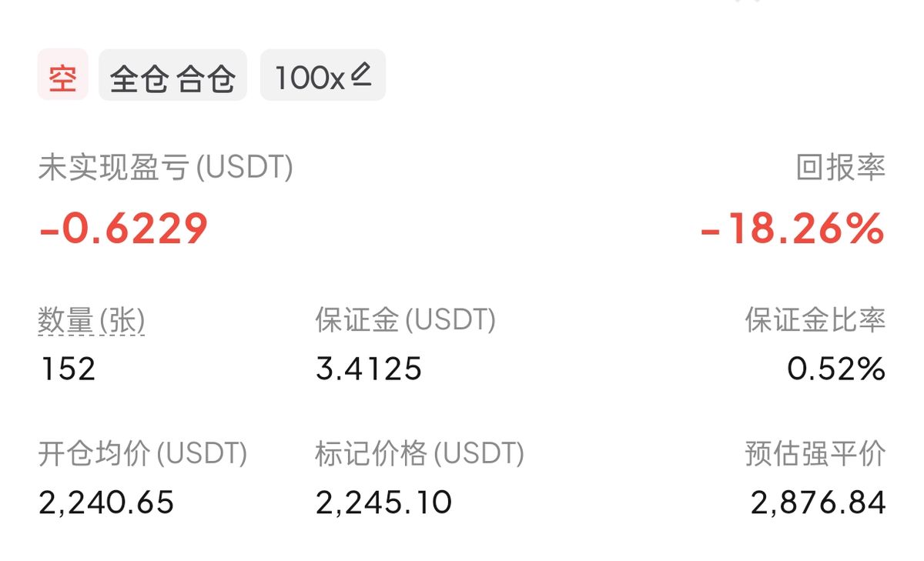Click the quantity value 152

pos(67,369)
